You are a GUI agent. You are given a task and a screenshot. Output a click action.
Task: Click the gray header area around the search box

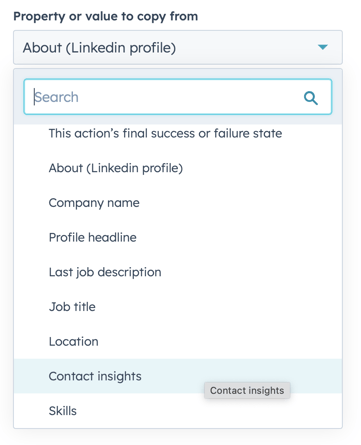pyautogui.click(x=178, y=74)
